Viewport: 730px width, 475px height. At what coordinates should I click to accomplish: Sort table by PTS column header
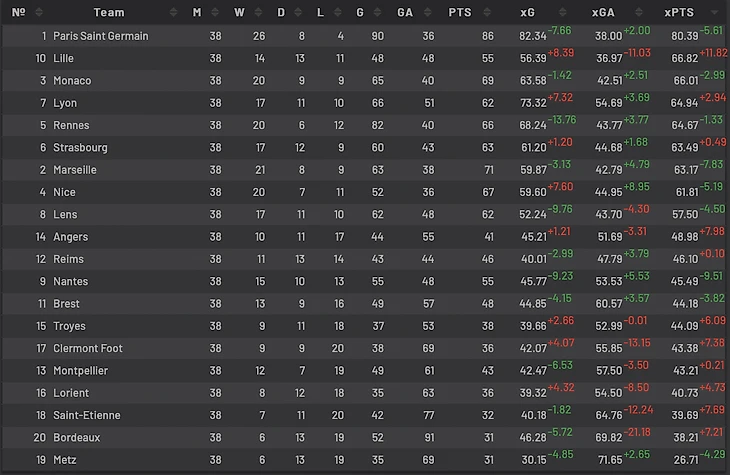pos(460,13)
